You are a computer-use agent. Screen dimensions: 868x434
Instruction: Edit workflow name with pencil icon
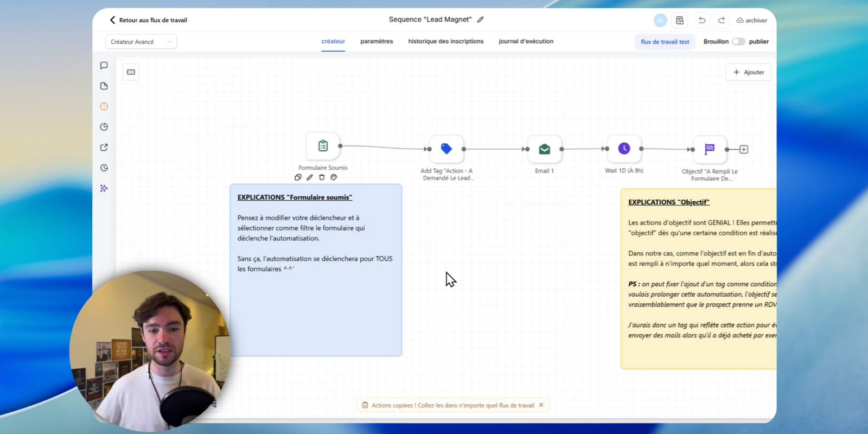click(x=480, y=20)
